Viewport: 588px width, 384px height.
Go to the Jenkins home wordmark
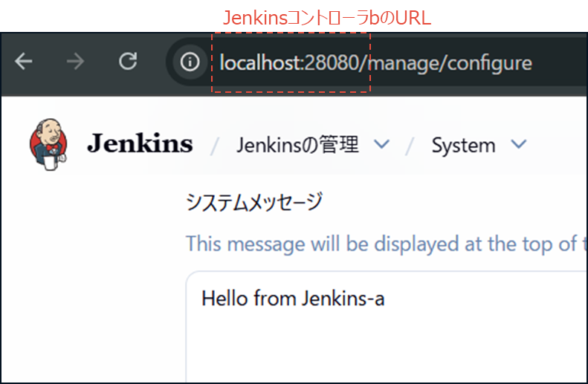pos(140,144)
